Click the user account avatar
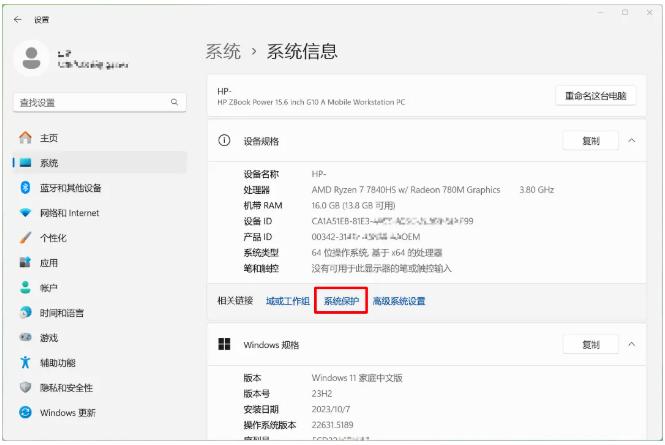Screen dimensions: 665x445 point(31,58)
